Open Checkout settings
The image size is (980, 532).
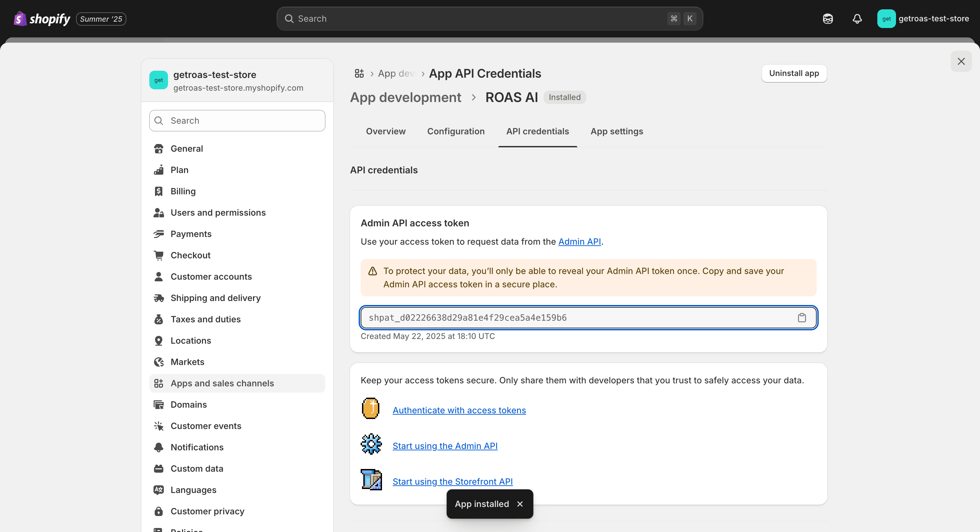click(x=237, y=255)
